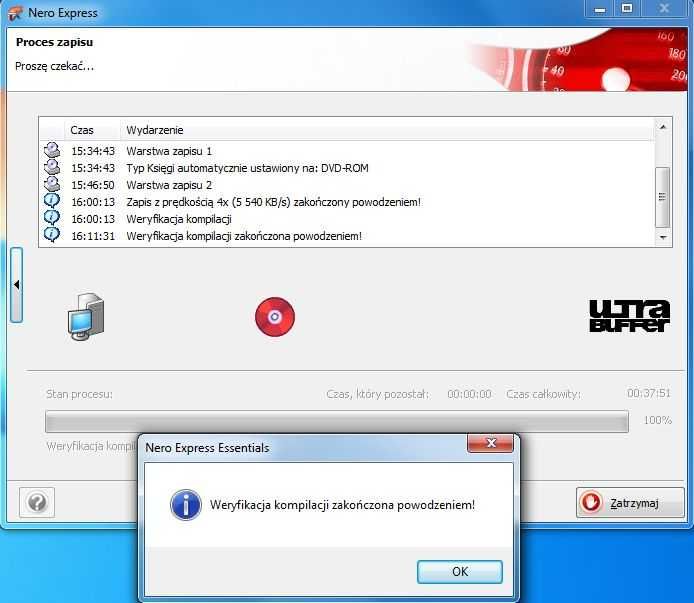Expand the left side panel arrow
This screenshot has height=603, width=694.
pyautogui.click(x=16, y=285)
